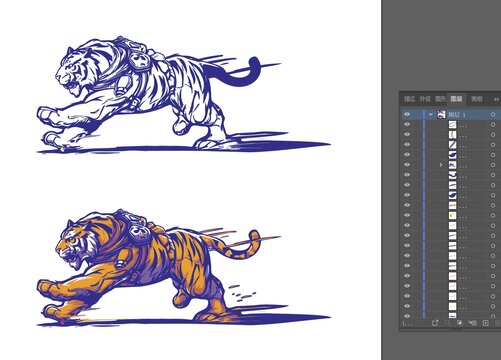Image resolution: width=501 pixels, height=360 pixels.
Task: Show more panel tabs via double-arrow
Action: 496,99
